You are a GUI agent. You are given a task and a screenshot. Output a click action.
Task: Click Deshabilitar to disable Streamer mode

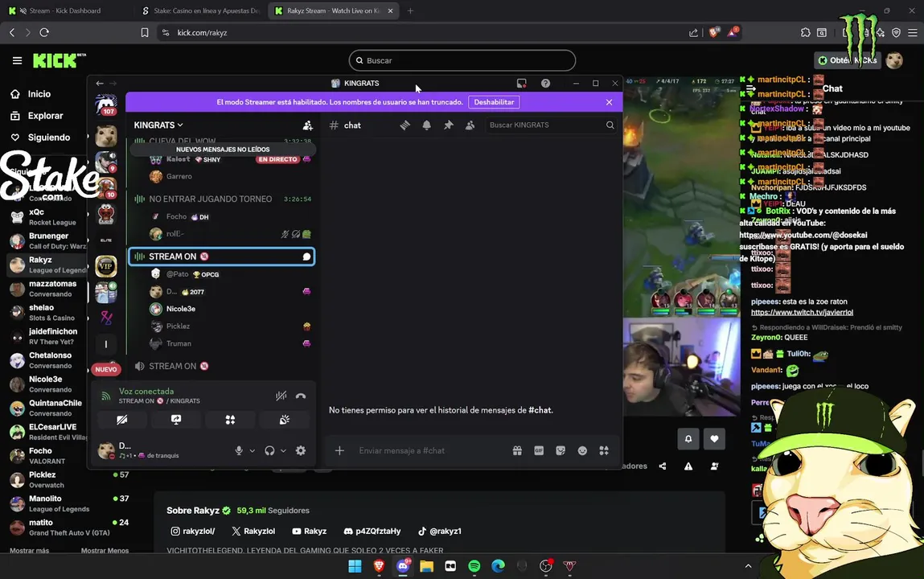(x=494, y=102)
